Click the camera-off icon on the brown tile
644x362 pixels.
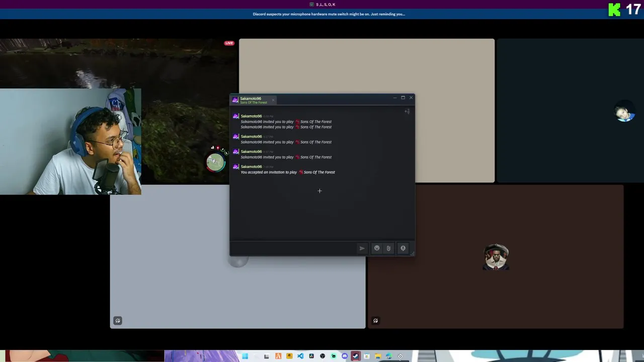[x=375, y=321]
